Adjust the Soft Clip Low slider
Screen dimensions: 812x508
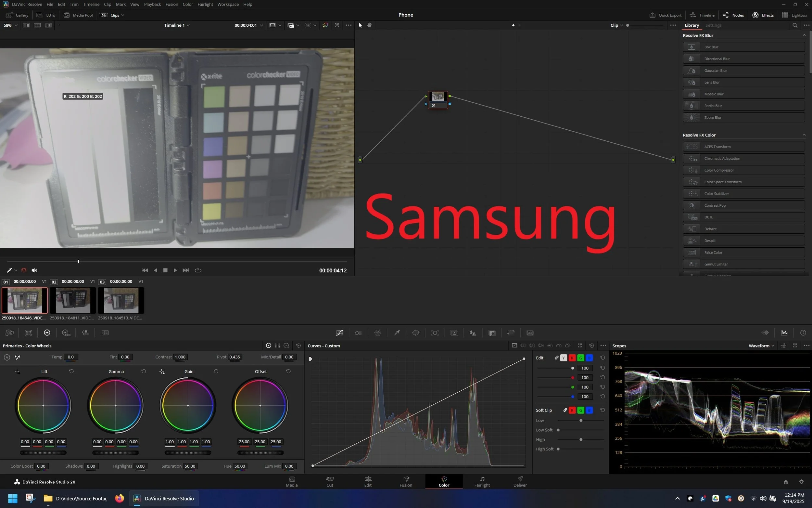tap(581, 421)
